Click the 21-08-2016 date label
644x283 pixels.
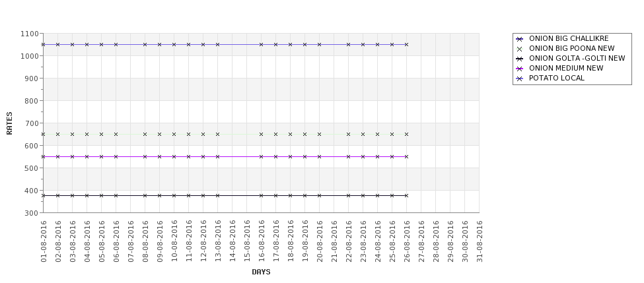[x=334, y=241]
